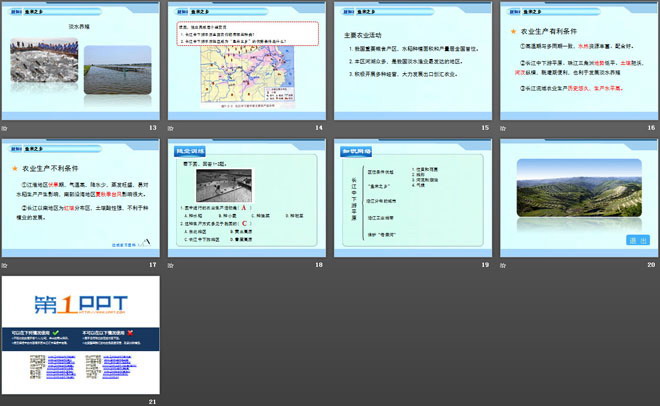Click the green checkmark icon on slide 21
This screenshot has height=406, width=660.
(55, 331)
